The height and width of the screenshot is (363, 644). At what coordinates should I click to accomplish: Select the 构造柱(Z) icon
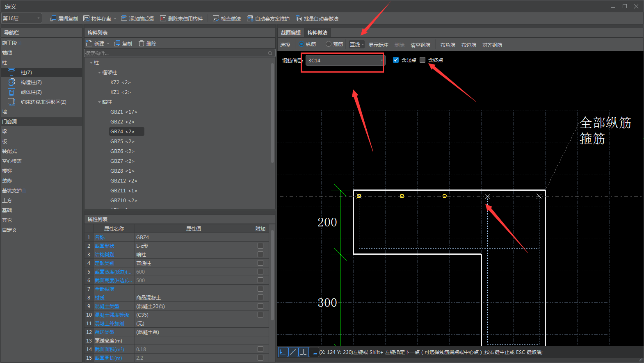pyautogui.click(x=11, y=82)
